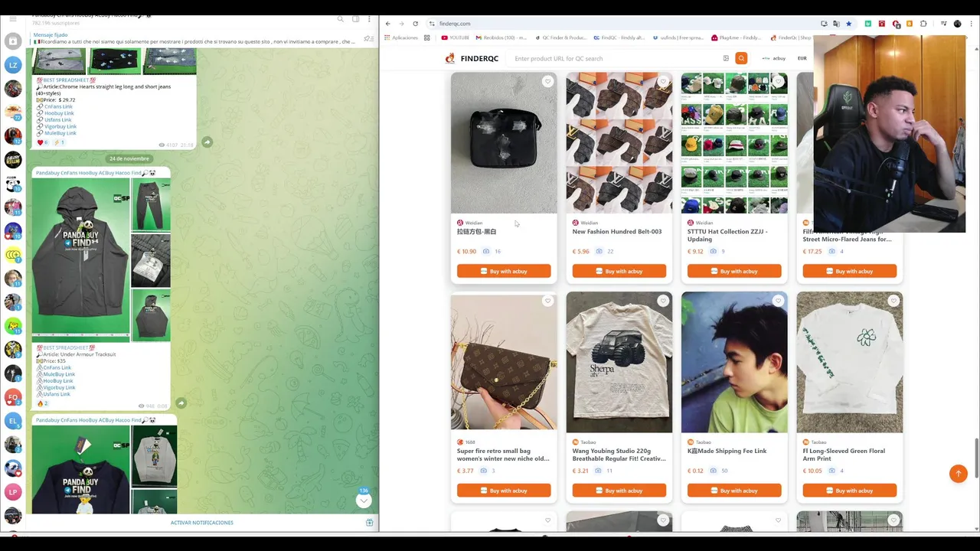Click orange FinderQC search button
The image size is (980, 551).
point(741,58)
